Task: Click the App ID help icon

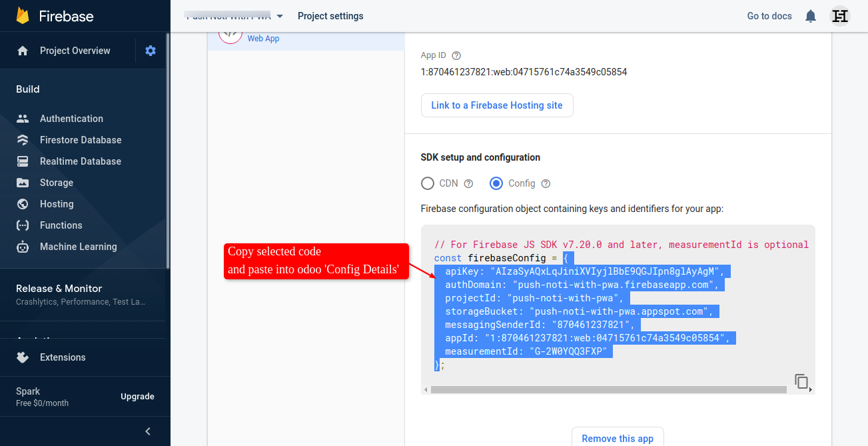Action: click(x=456, y=56)
